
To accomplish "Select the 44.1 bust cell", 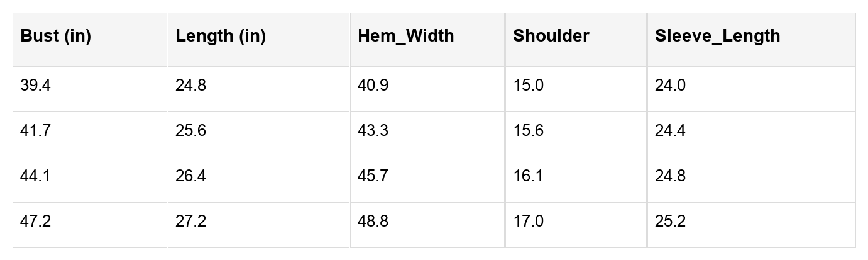I will (x=35, y=176).
